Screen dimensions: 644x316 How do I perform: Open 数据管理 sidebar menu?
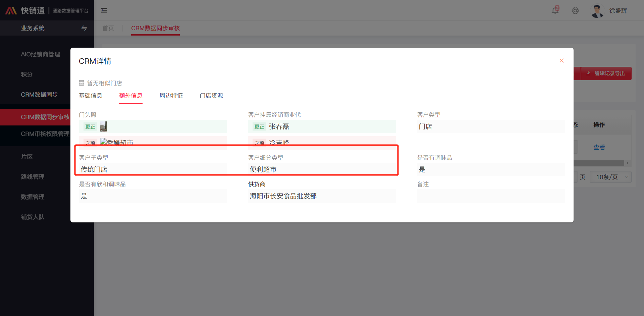(33, 197)
